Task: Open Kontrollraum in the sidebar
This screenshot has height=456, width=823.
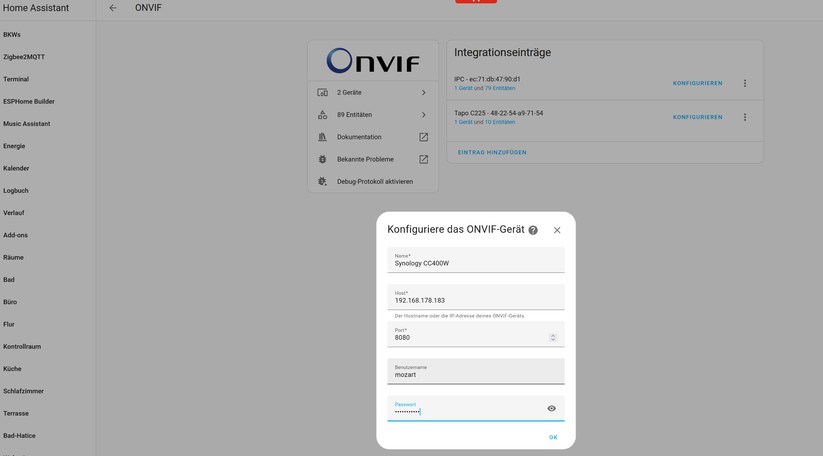Action: [x=22, y=347]
